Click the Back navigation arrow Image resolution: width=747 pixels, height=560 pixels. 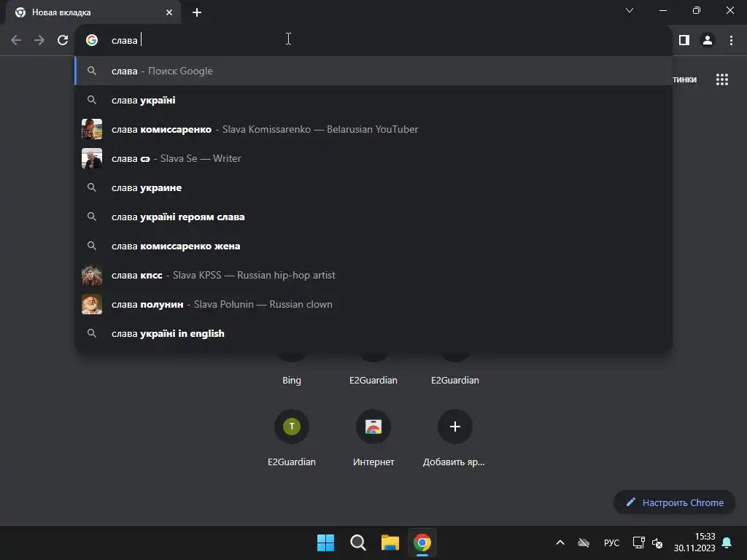(x=16, y=40)
